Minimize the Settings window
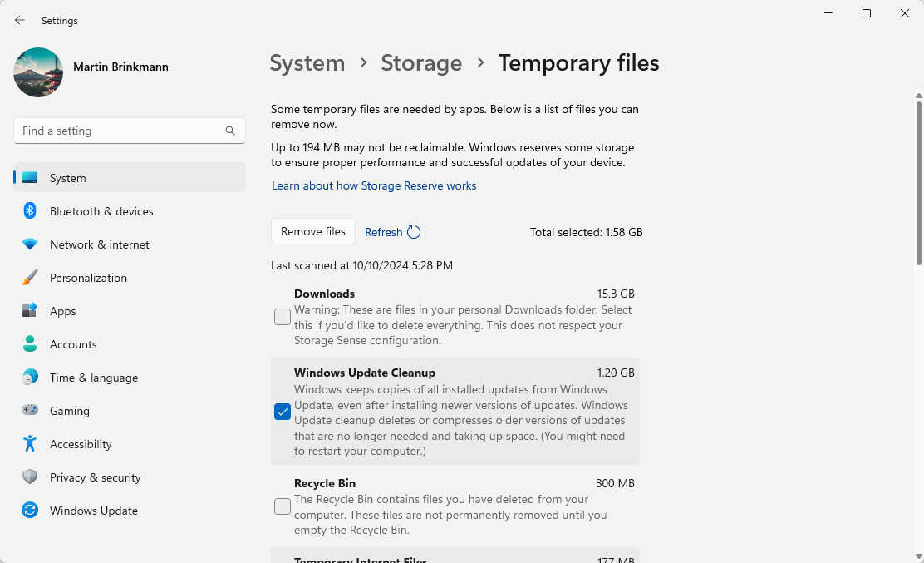The image size is (924, 563). coord(828,13)
